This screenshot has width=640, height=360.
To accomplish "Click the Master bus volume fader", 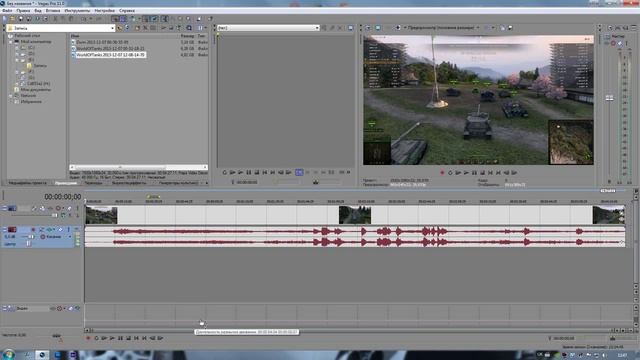I will [609, 98].
